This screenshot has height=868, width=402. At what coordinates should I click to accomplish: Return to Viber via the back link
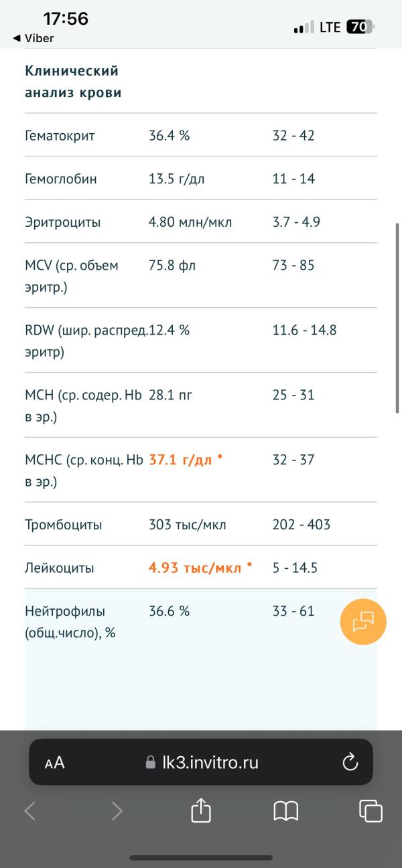point(33,38)
